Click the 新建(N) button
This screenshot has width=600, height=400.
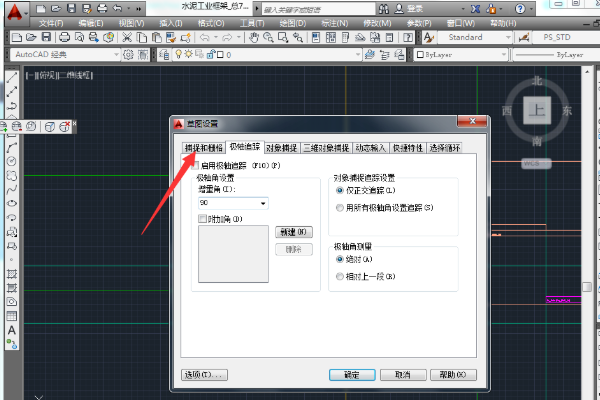click(x=293, y=232)
